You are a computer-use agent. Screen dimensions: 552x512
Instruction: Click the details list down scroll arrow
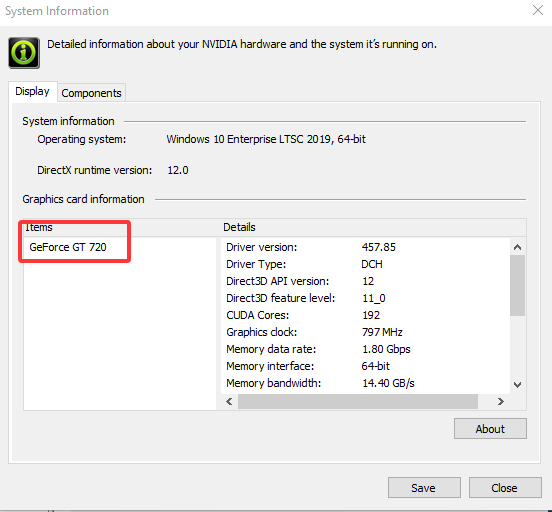(517, 385)
